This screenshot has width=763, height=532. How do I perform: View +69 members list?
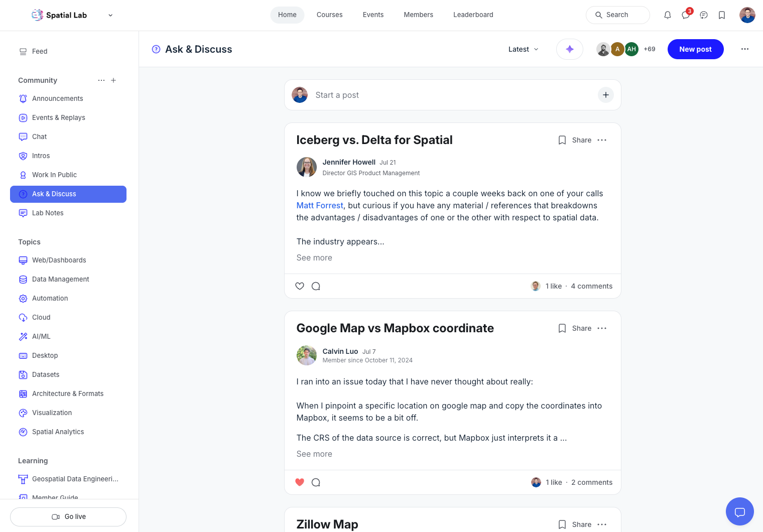tap(650, 49)
